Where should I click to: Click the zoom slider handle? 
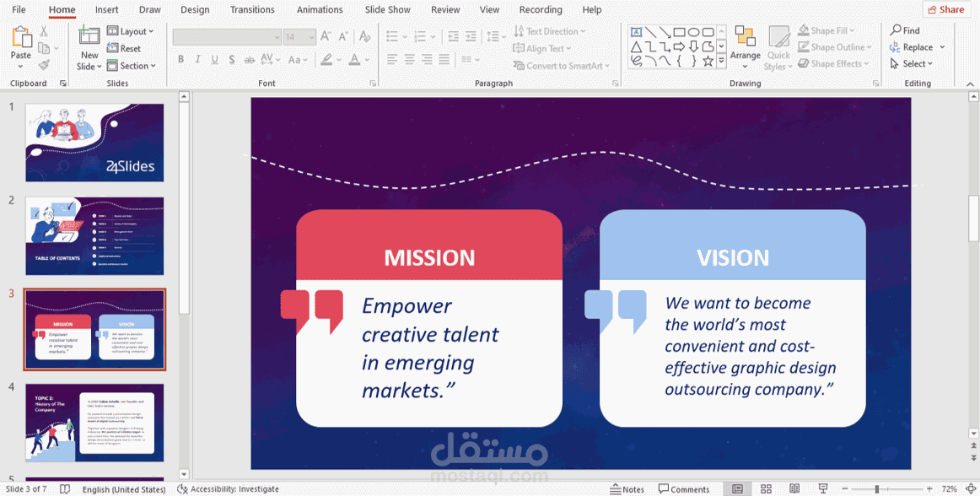coord(877,489)
